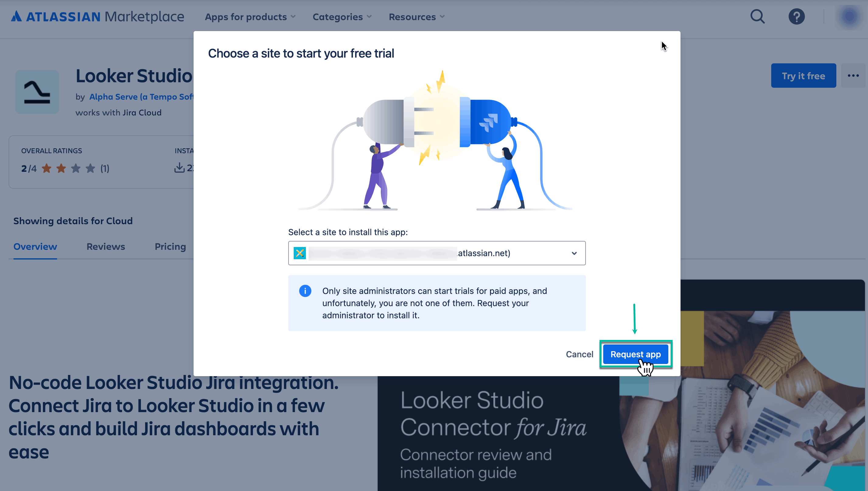
Task: Click the Looker Studio app logo
Action: [x=37, y=92]
